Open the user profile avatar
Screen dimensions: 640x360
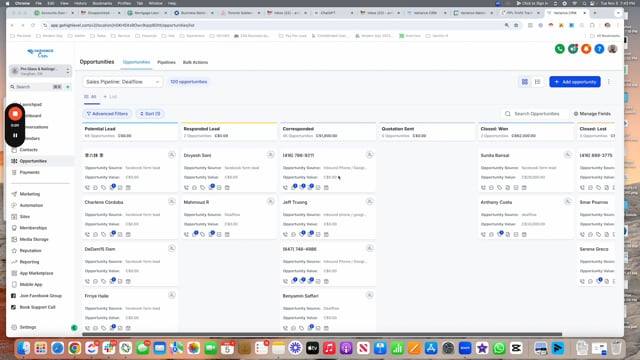click(x=612, y=49)
